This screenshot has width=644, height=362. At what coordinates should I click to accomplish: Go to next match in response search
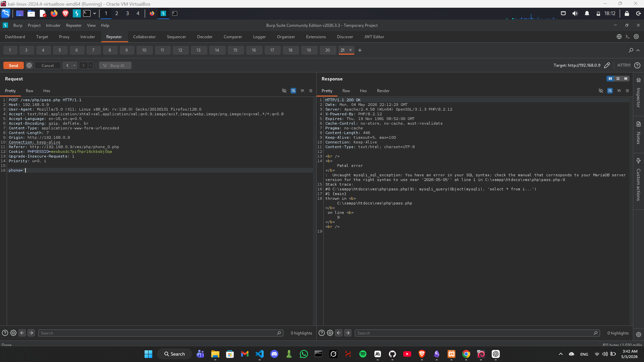click(x=348, y=333)
